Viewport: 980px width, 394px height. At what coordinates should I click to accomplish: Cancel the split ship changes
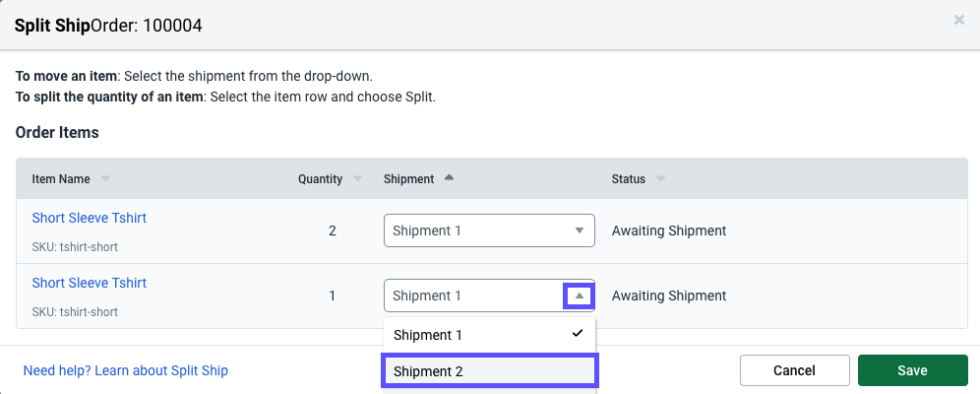[794, 370]
